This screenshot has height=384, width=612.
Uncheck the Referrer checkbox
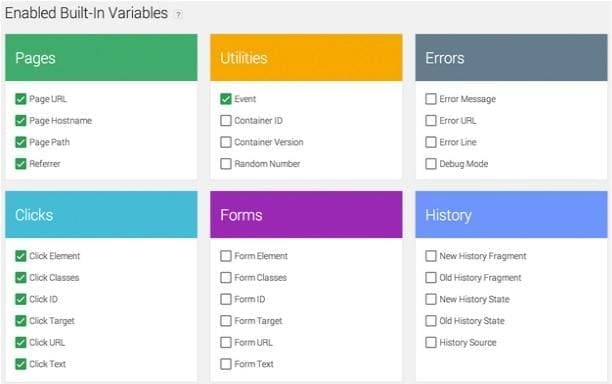tap(21, 164)
